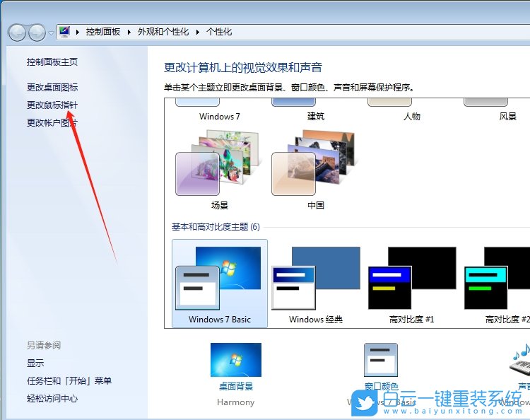Go back with the Back arrow button
The height and width of the screenshot is (420, 530).
17,33
